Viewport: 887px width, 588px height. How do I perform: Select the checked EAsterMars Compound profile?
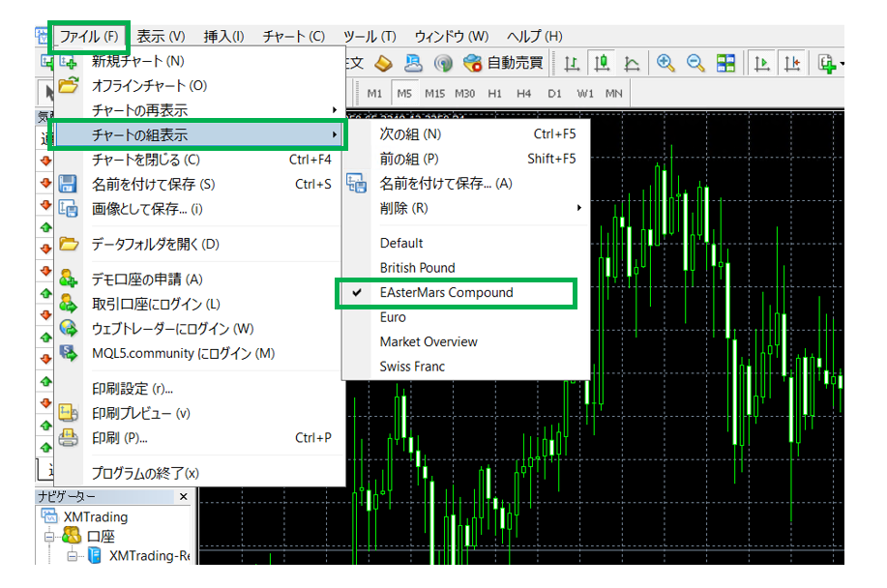(x=446, y=292)
